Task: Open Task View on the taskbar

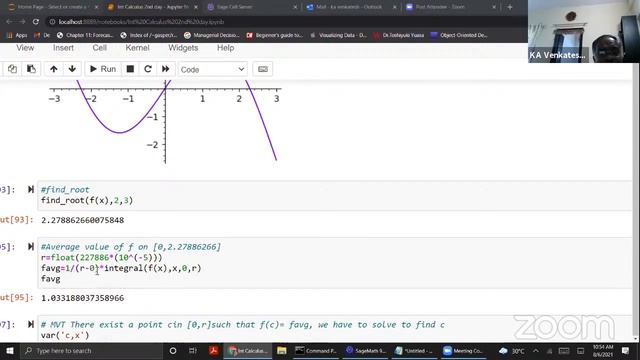Action: click(x=193, y=351)
